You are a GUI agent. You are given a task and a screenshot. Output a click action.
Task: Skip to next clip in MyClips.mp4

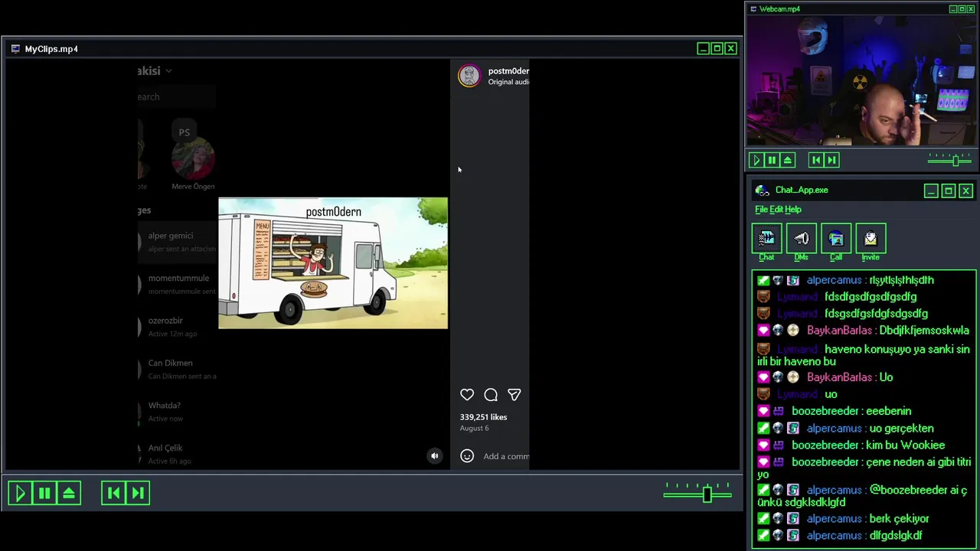pyautogui.click(x=138, y=494)
